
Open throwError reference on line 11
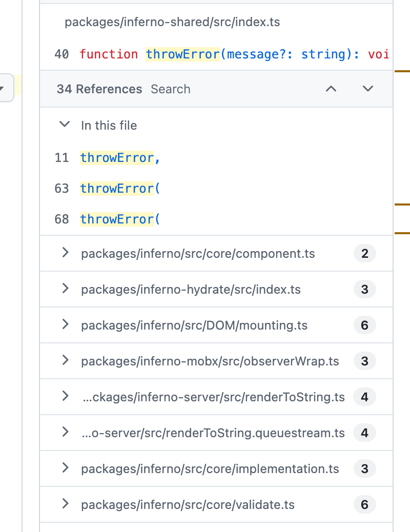point(120,158)
